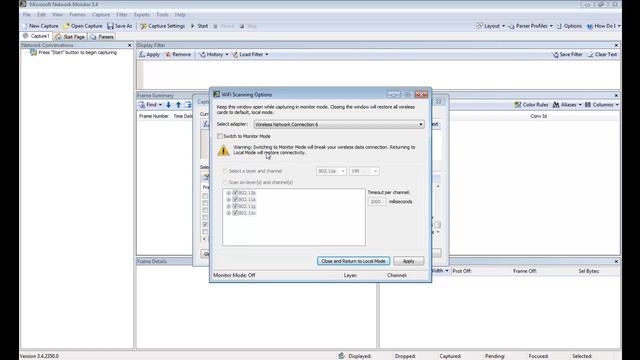Open the 802.11a layer dropdown
The image size is (640, 360).
(x=331, y=171)
